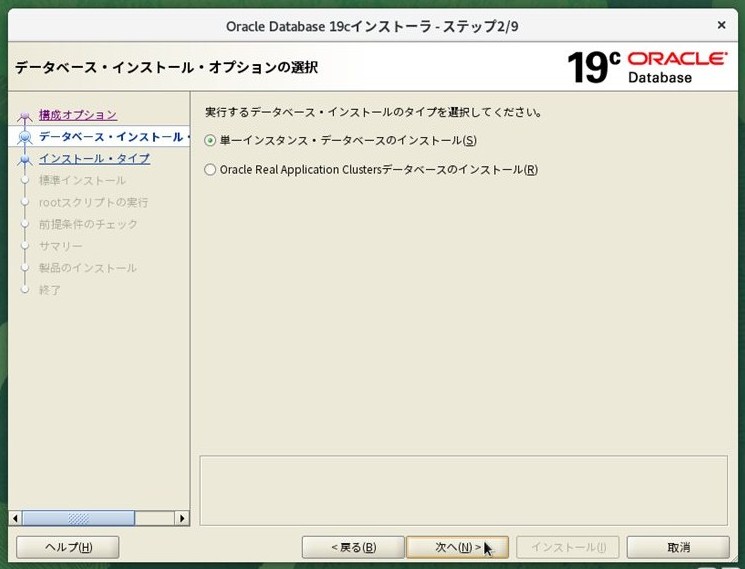Click the page heading データベース・インストール・オプションの選択
This screenshot has width=745, height=569.
[x=167, y=67]
